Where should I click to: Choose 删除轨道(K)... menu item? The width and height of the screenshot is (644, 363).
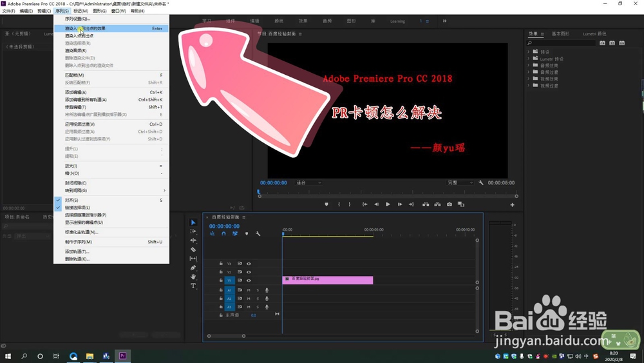[111, 259]
